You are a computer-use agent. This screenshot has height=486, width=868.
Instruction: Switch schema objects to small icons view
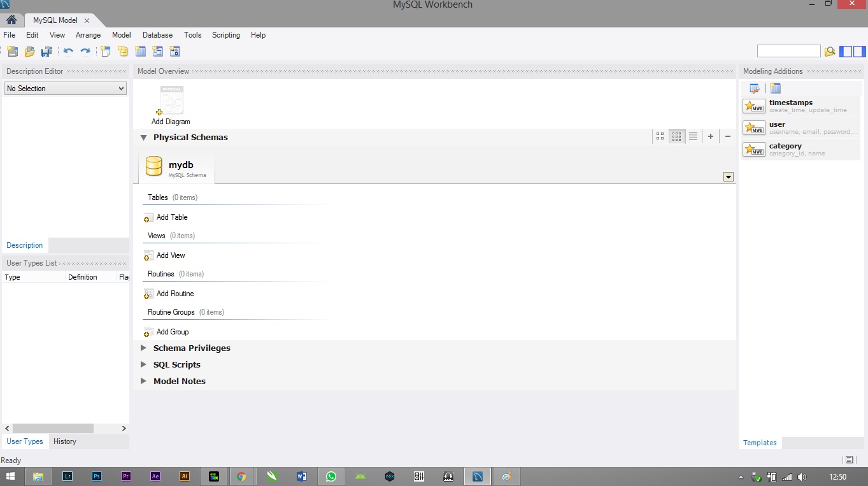point(677,136)
